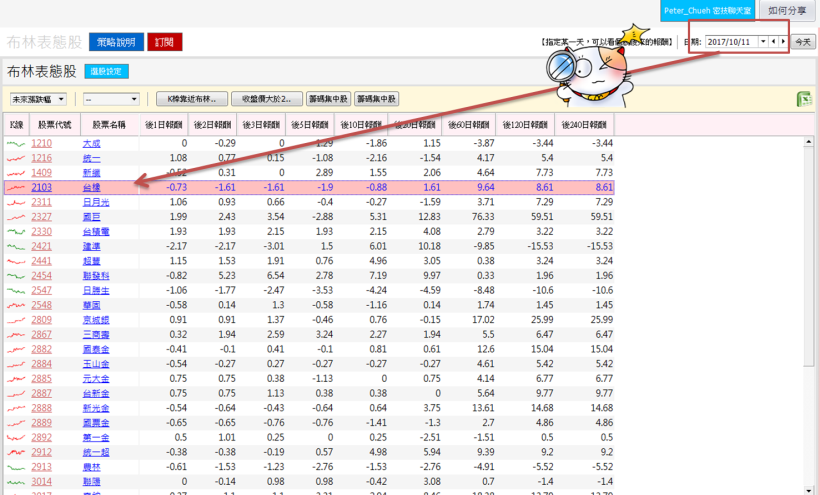Sort by the 後240日報酬 column header
This screenshot has width=820, height=495.
point(584,125)
